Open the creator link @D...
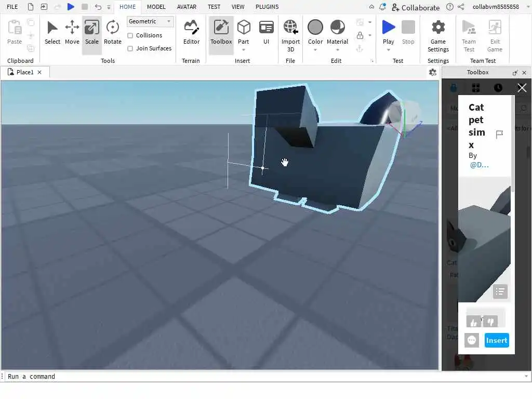This screenshot has height=399, width=532. click(479, 165)
